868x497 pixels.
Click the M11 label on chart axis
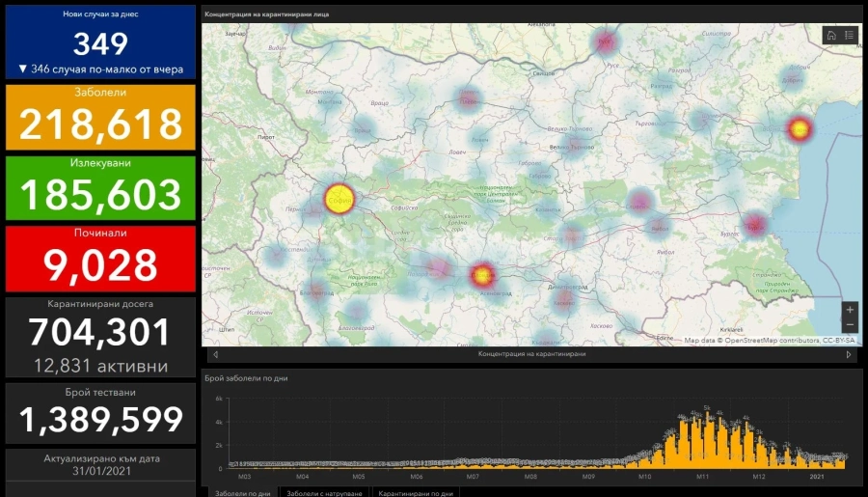tap(702, 477)
